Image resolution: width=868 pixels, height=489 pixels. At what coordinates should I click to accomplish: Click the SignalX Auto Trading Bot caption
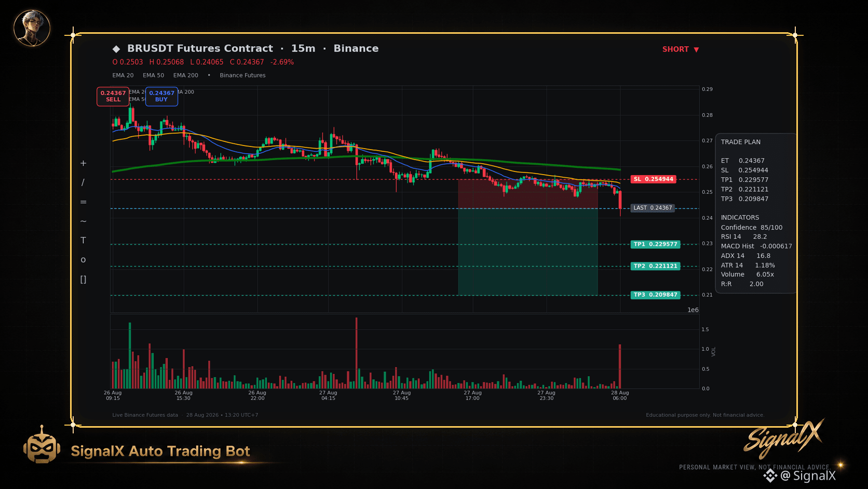(160, 451)
